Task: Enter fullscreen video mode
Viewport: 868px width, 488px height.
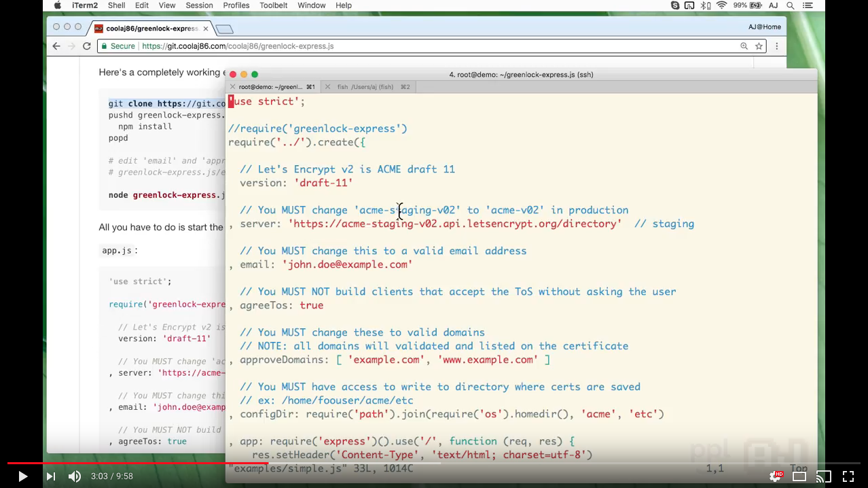Action: point(848,476)
